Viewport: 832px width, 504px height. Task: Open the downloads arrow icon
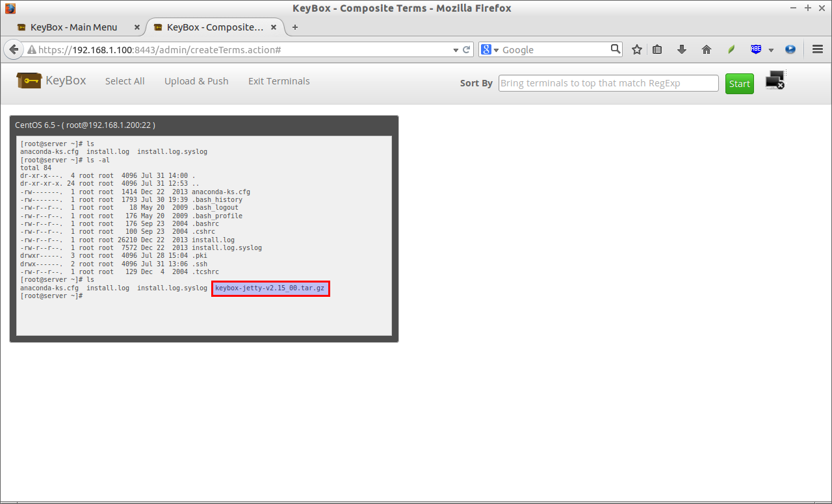tap(682, 49)
